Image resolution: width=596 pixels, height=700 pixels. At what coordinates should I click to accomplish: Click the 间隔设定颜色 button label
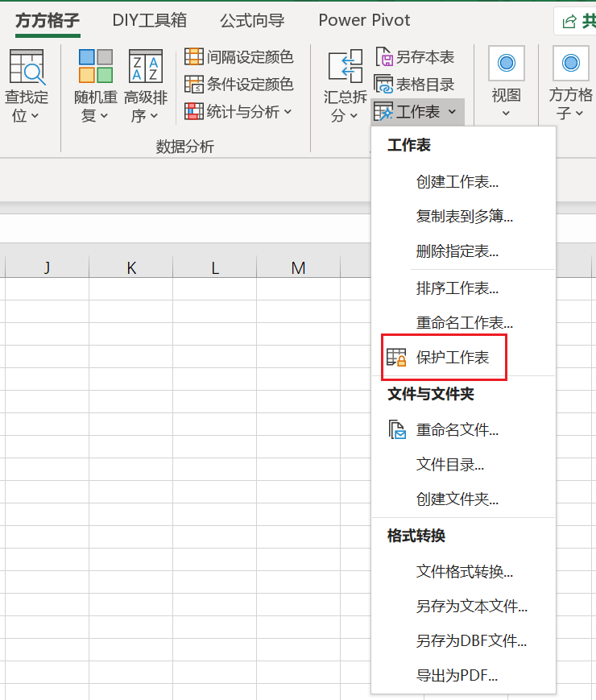coord(250,56)
